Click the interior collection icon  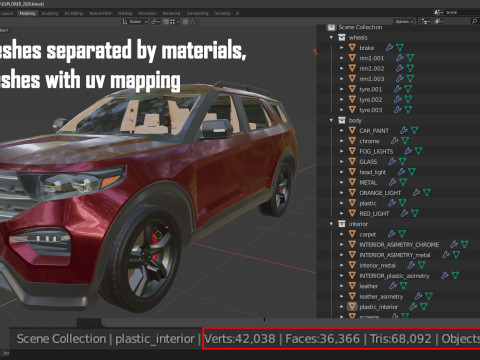(342, 224)
